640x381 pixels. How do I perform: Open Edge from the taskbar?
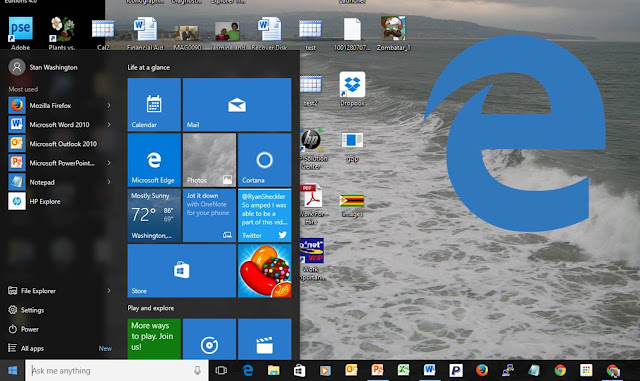coord(247,370)
